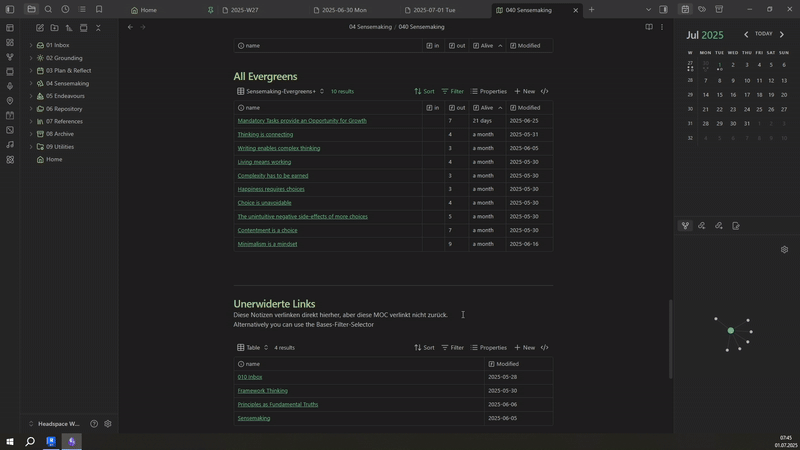Expand the 09 Utilities folder
This screenshot has width=800, height=450.
click(31, 147)
